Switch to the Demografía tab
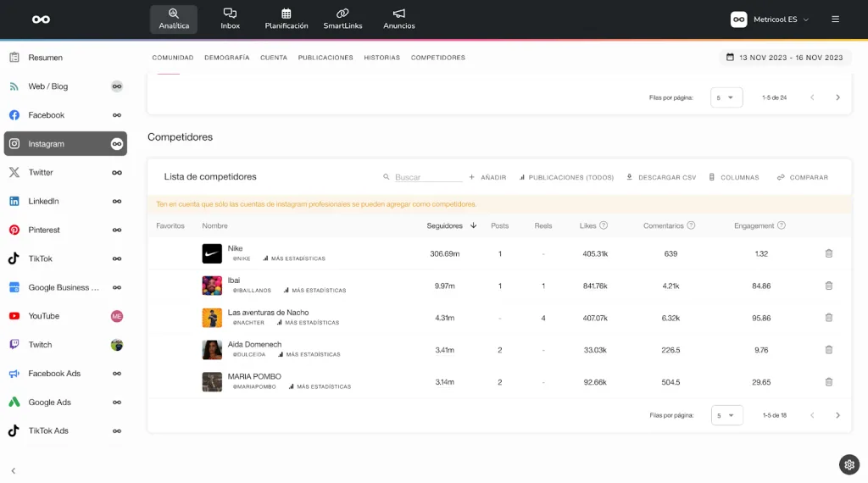868x483 pixels. pos(227,58)
